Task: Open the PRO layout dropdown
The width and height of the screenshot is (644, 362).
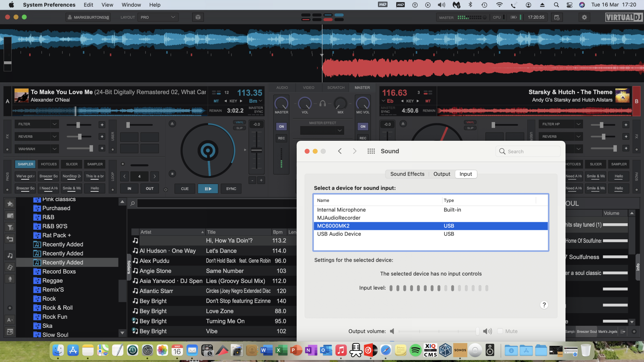Action: [x=158, y=17]
